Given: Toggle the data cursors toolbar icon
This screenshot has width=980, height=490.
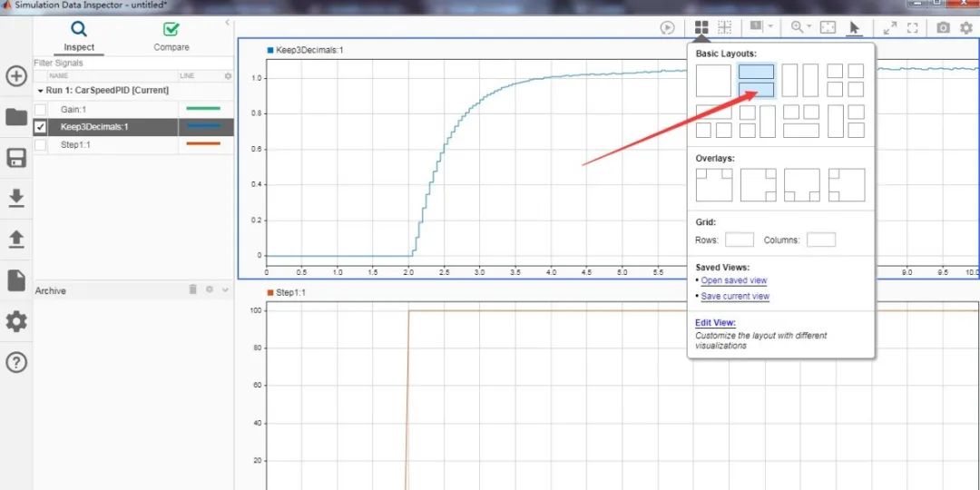Looking at the screenshot, I should click(x=756, y=26).
